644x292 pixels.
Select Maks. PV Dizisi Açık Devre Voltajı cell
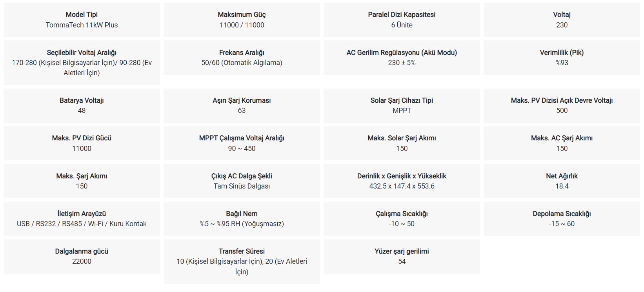coord(562,105)
